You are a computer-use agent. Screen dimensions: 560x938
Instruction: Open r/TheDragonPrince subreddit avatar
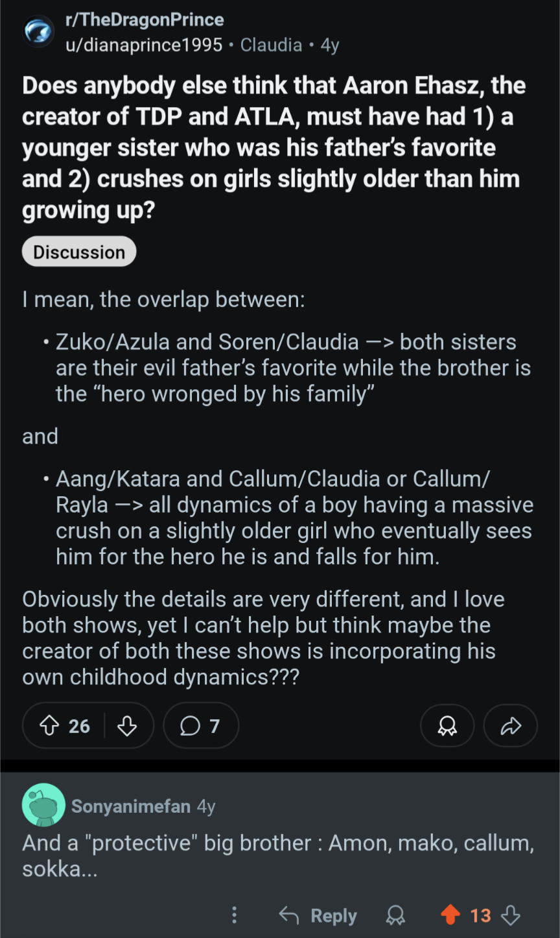(39, 32)
